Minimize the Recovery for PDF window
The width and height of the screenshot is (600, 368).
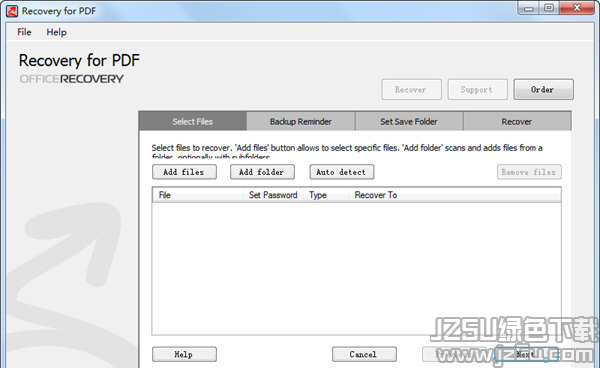[529, 8]
